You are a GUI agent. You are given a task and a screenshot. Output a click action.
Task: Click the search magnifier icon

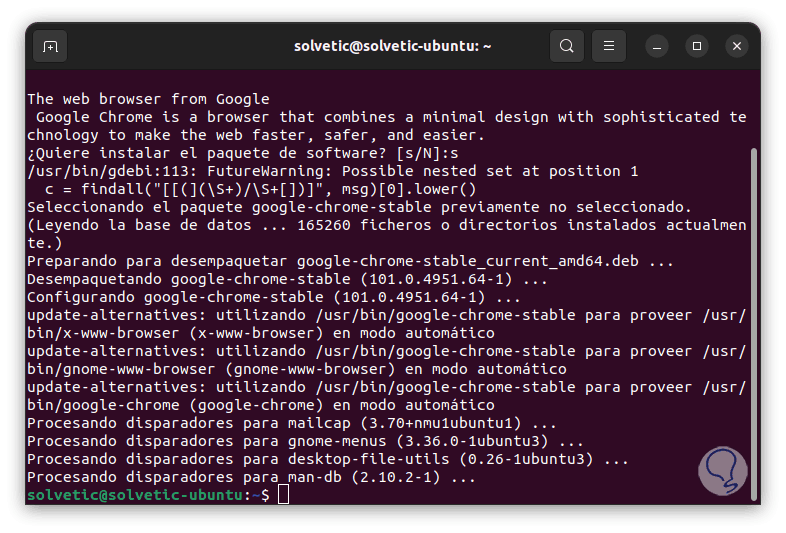pyautogui.click(x=567, y=46)
